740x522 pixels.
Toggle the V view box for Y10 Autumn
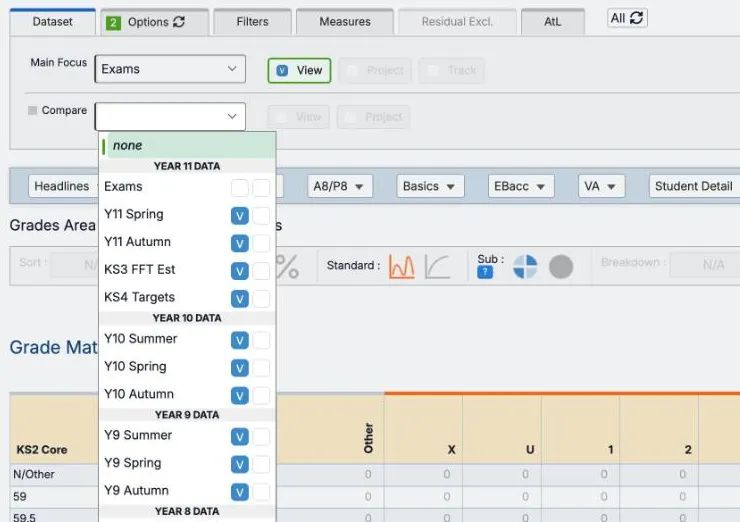pos(240,396)
